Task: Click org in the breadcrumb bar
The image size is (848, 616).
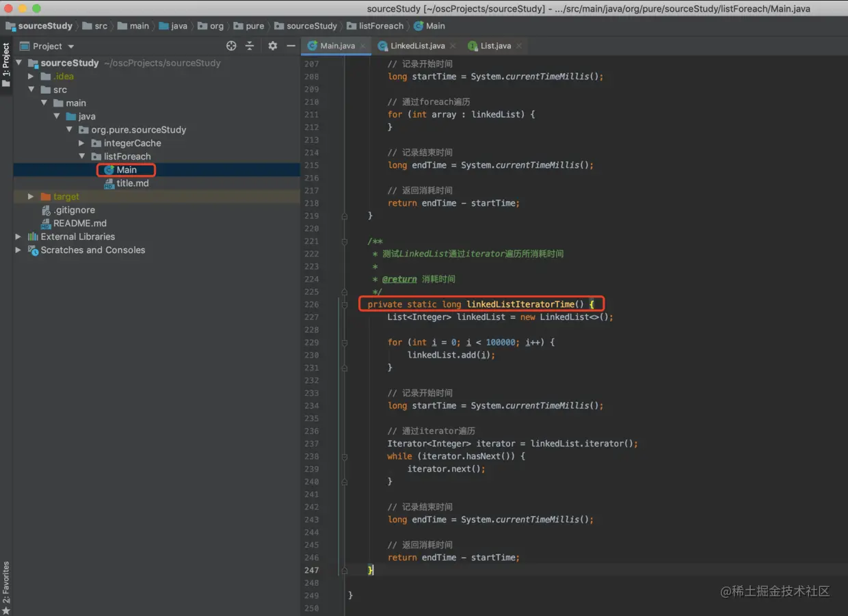Action: tap(211, 26)
